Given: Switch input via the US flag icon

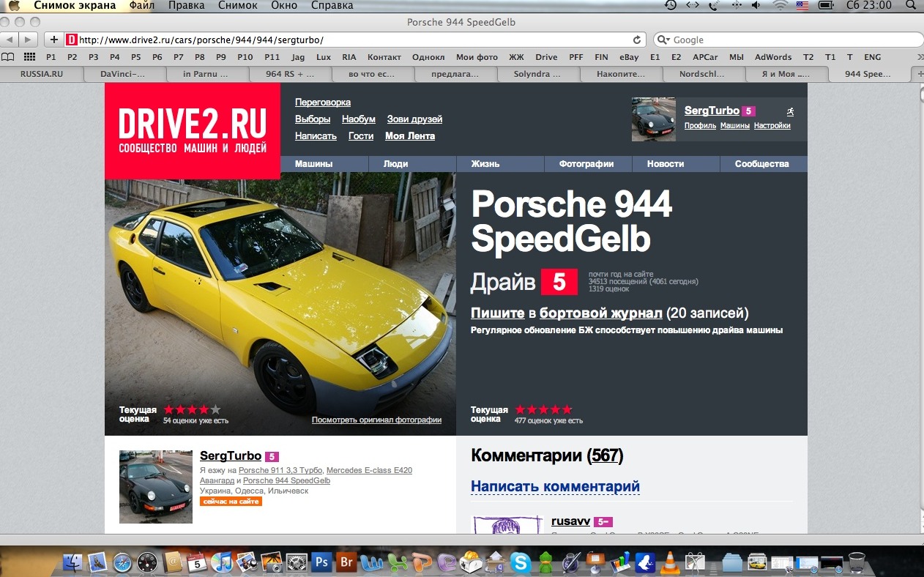Looking at the screenshot, I should 802,5.
